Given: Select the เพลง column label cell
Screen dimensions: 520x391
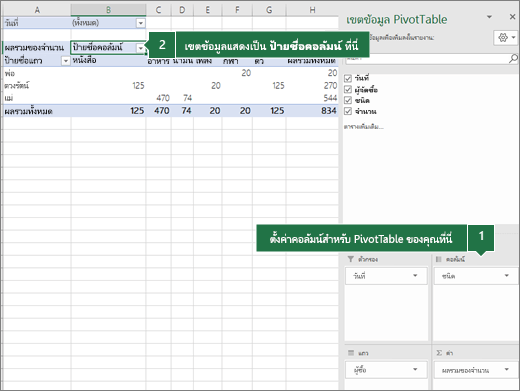Looking at the screenshot, I should tap(207, 61).
